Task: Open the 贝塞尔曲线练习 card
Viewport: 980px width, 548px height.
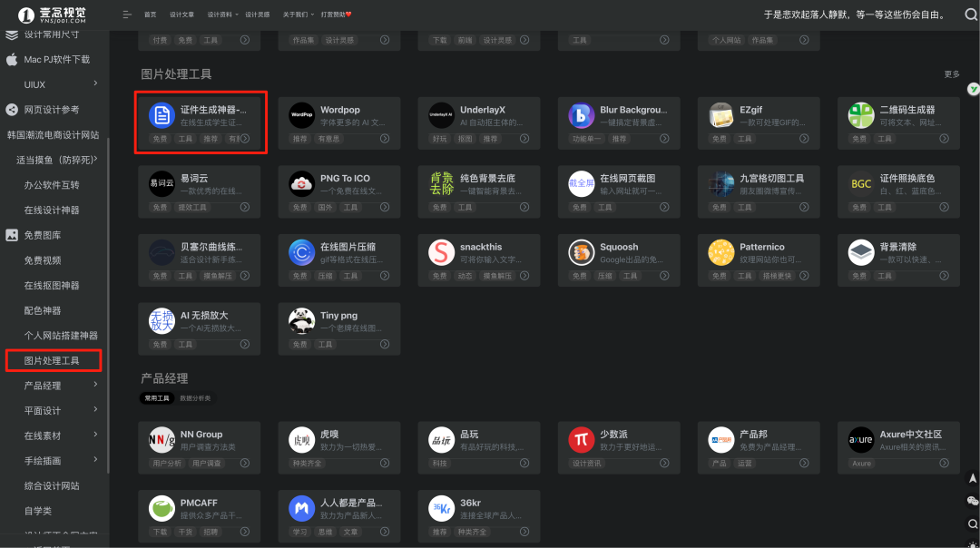Action: [x=200, y=260]
